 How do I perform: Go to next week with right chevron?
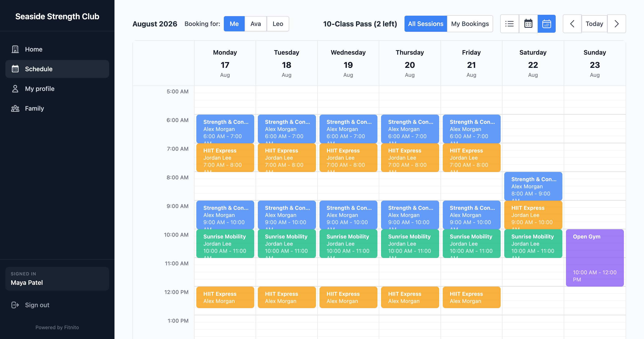coord(617,24)
